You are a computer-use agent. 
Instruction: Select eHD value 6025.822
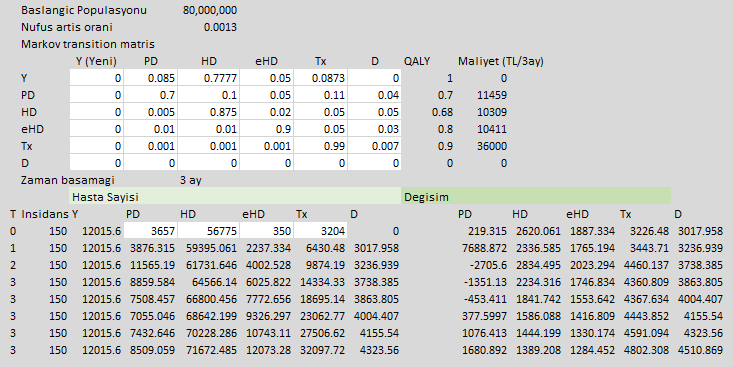coord(268,282)
